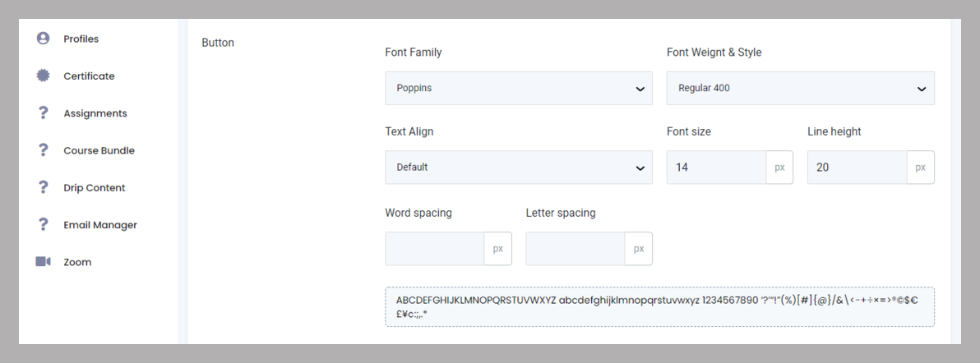Click the Email Manager question mark icon

click(x=44, y=224)
